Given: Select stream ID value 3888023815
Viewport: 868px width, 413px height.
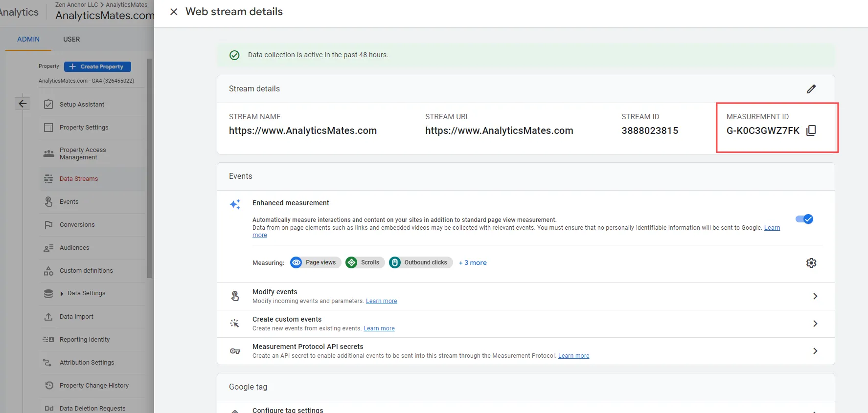Looking at the screenshot, I should (650, 131).
